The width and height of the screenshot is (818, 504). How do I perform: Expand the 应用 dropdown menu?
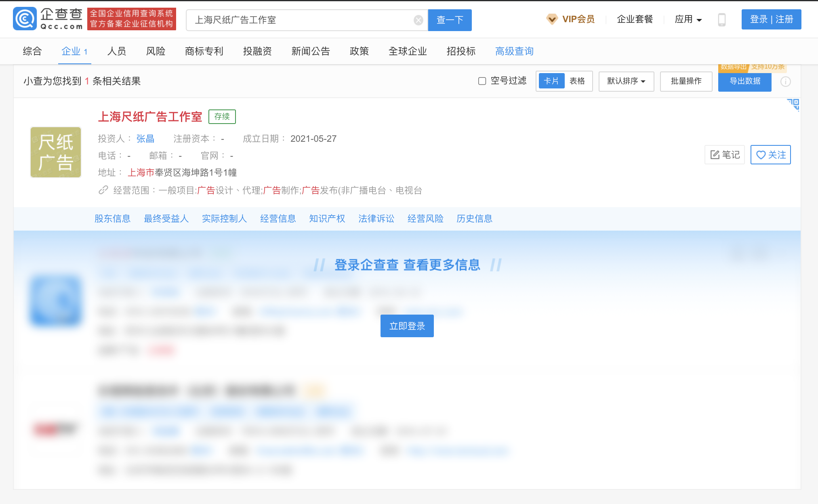pyautogui.click(x=688, y=19)
